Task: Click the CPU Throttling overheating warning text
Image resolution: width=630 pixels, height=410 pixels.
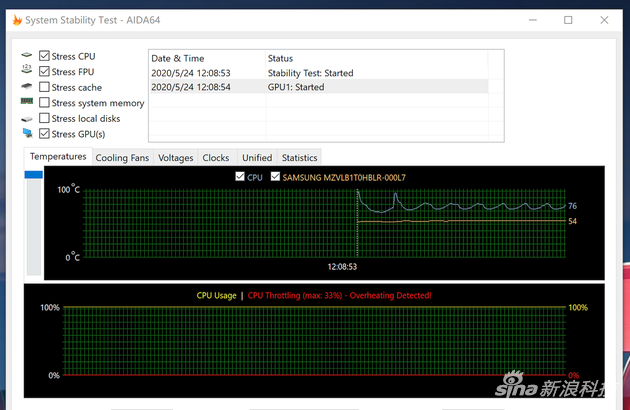Action: (340, 295)
